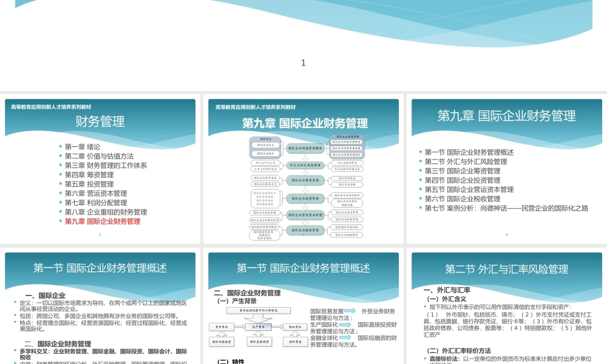
Task: Click the 国际企业财务管理概述 diagram node
Action: tap(305, 147)
